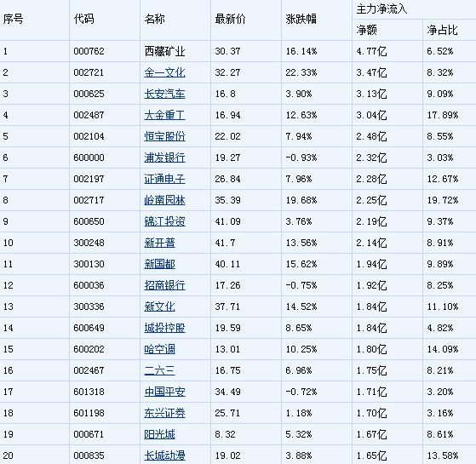Click the 长城动漫 link
Image resolution: width=476 pixels, height=464 pixels.
[164, 455]
